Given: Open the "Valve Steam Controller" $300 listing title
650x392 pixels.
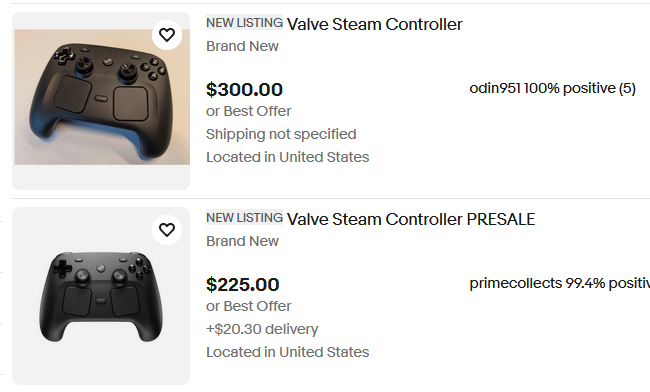Looking at the screenshot, I should [375, 24].
